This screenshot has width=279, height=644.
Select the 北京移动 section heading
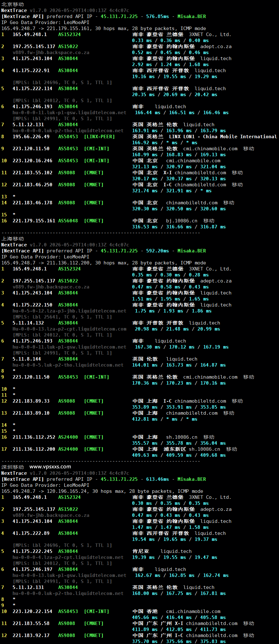(x=13, y=4)
